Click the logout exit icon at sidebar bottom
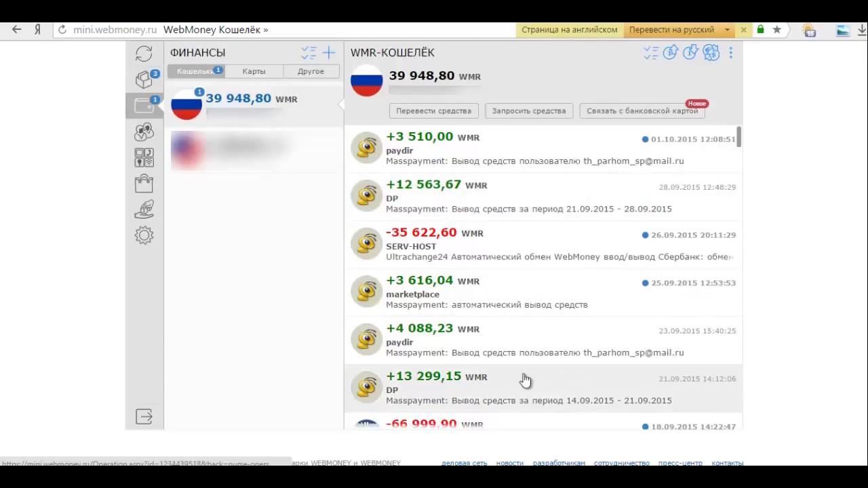The width and height of the screenshot is (868, 488). click(144, 416)
